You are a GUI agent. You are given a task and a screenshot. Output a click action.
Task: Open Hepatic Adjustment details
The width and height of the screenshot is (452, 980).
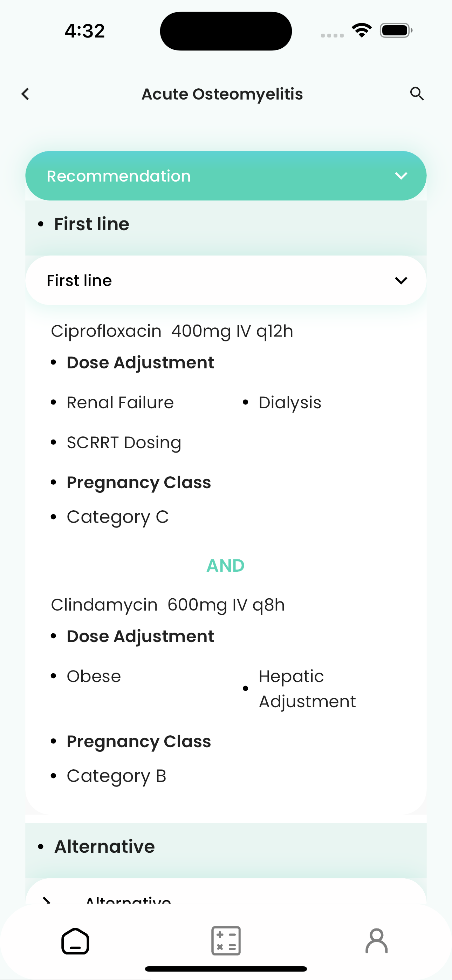(x=307, y=689)
